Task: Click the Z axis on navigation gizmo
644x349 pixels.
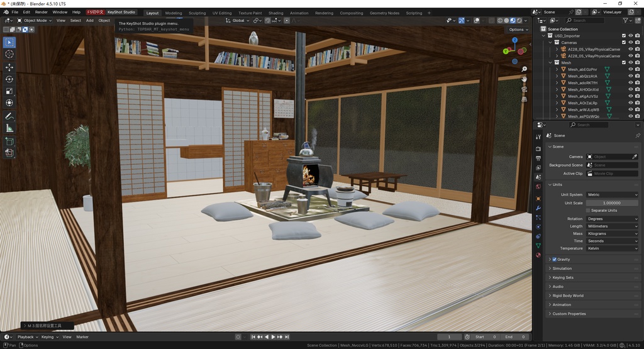Action: [514, 40]
